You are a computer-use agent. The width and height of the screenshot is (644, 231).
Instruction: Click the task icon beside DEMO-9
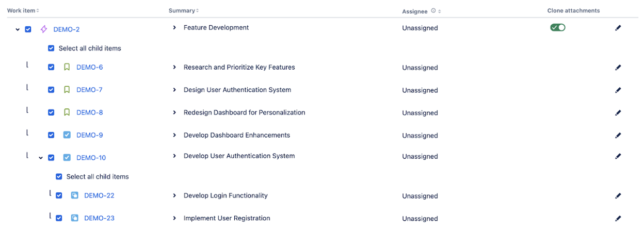pos(67,135)
